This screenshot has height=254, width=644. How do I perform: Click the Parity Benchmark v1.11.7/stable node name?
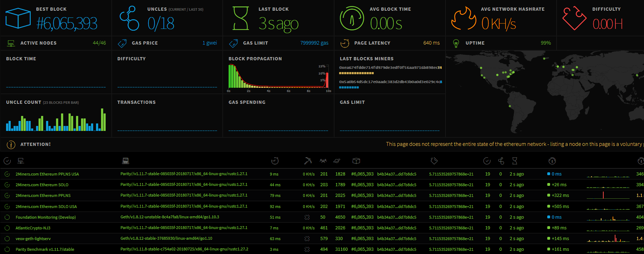[x=45, y=249]
